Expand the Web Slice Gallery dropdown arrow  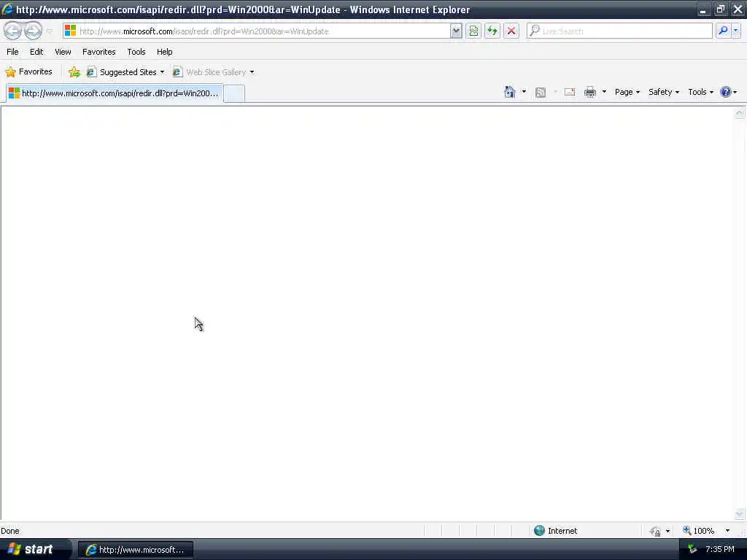click(252, 72)
